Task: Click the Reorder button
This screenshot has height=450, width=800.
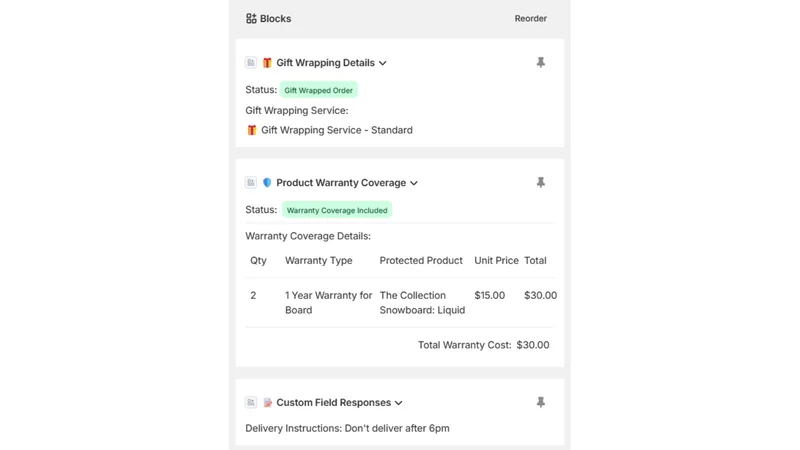Action: pos(530,18)
